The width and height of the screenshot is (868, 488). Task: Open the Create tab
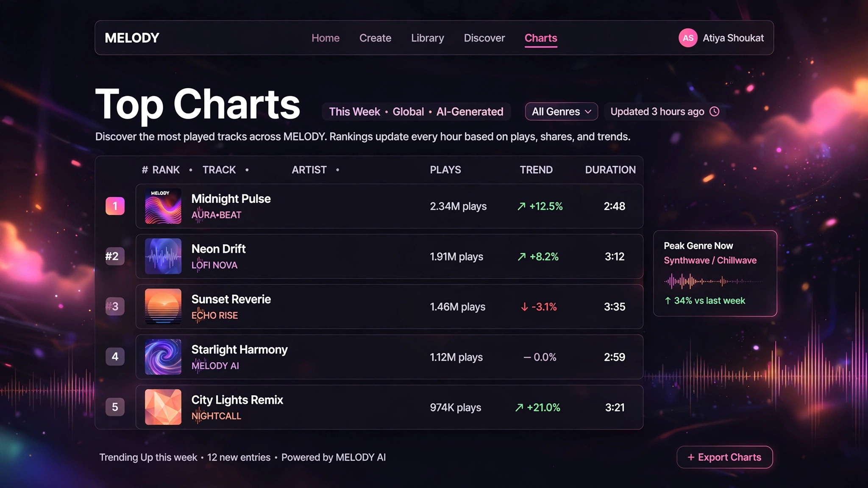(375, 38)
